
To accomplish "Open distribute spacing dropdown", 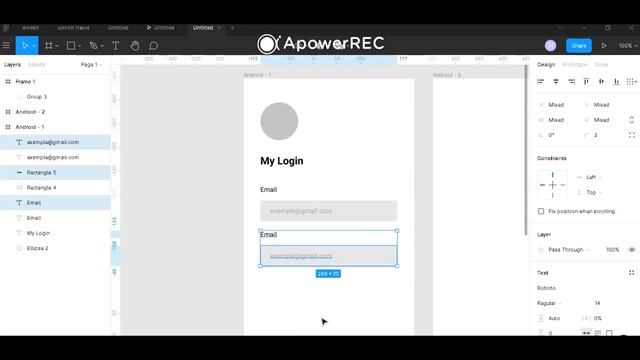I will pos(631,82).
